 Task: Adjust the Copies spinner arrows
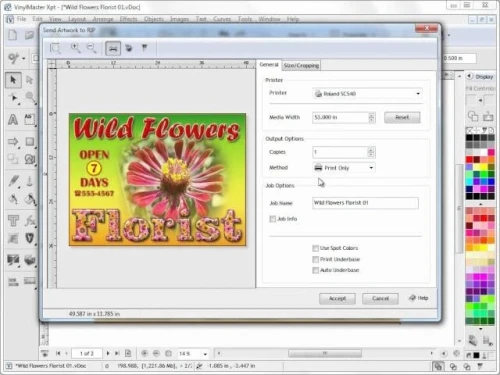(x=371, y=152)
